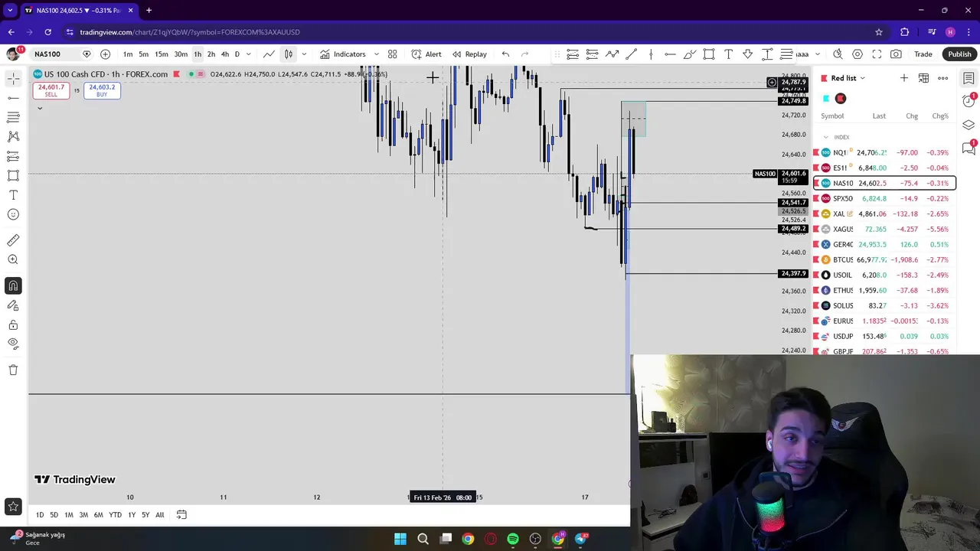980x551 pixels.
Task: Toggle lock all drawings
Action: point(13,324)
